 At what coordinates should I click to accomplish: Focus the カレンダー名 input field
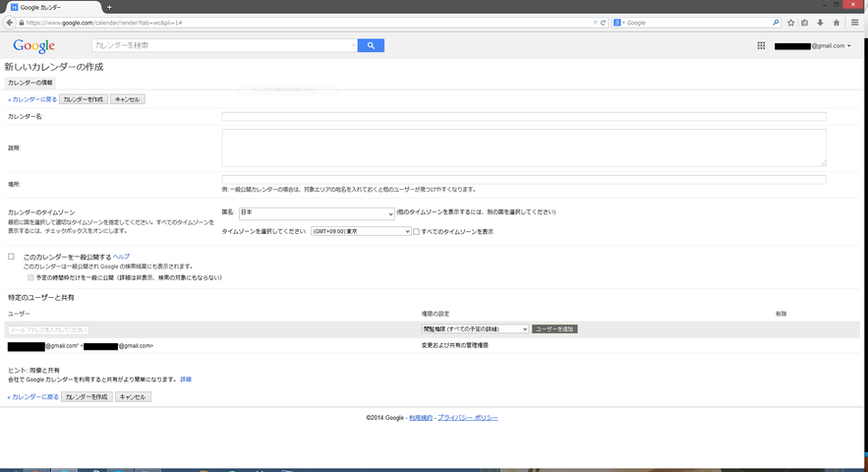524,117
